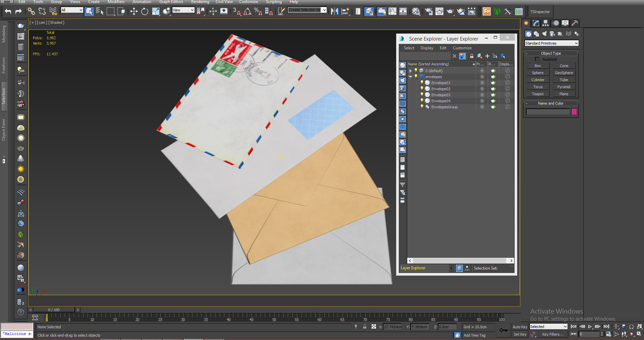Toggle Auto Key animation mode
The height and width of the screenshot is (340, 644).
[520, 327]
